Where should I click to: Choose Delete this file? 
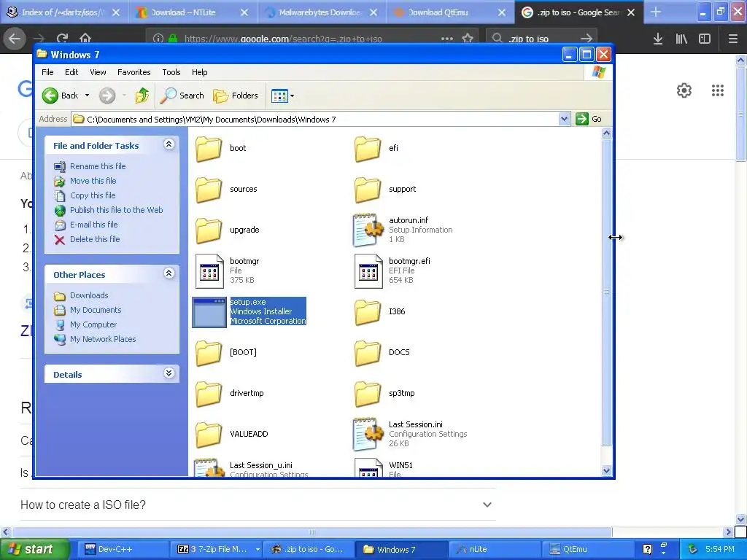pyautogui.click(x=95, y=239)
